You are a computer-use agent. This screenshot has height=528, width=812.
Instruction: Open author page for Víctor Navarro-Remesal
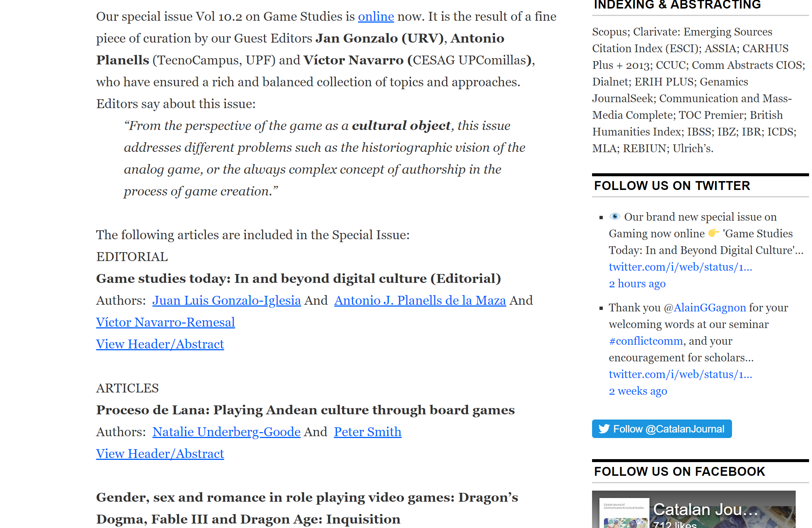pyautogui.click(x=165, y=322)
